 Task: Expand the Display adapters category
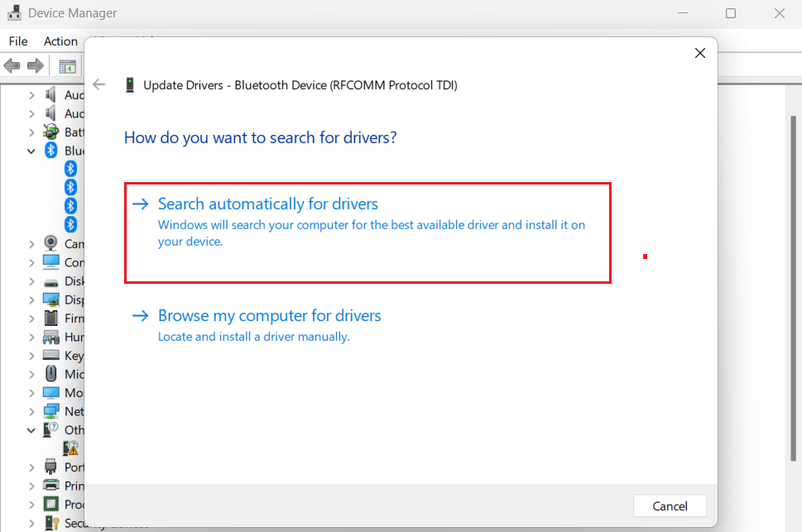(x=31, y=300)
